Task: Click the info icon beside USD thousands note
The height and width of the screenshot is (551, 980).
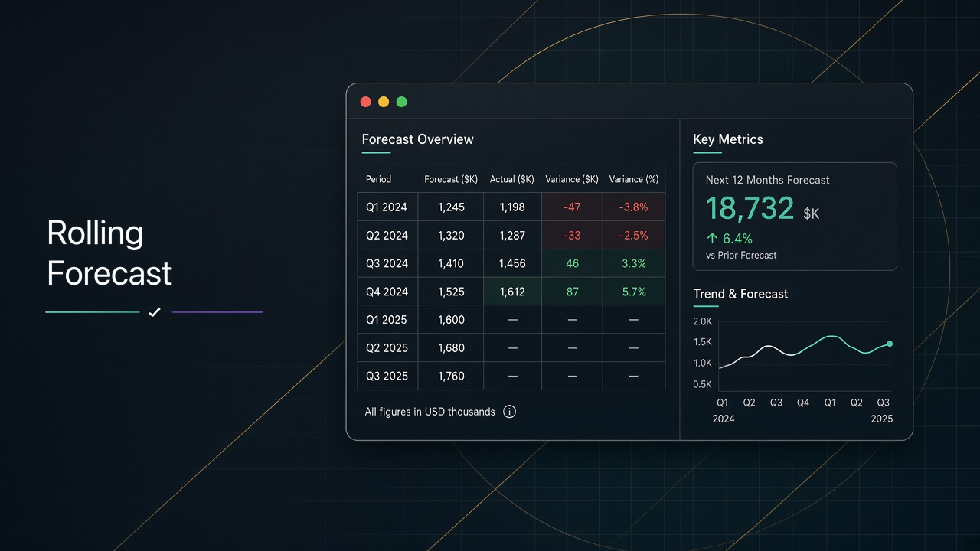Action: 509,412
